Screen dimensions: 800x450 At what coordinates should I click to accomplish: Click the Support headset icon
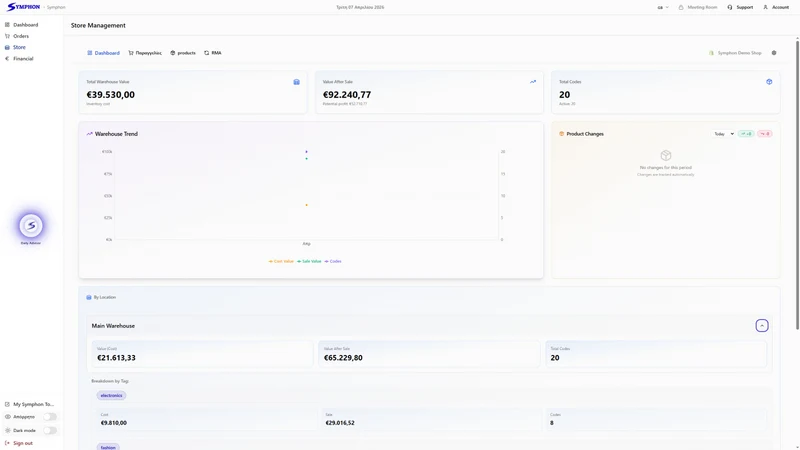(730, 7)
